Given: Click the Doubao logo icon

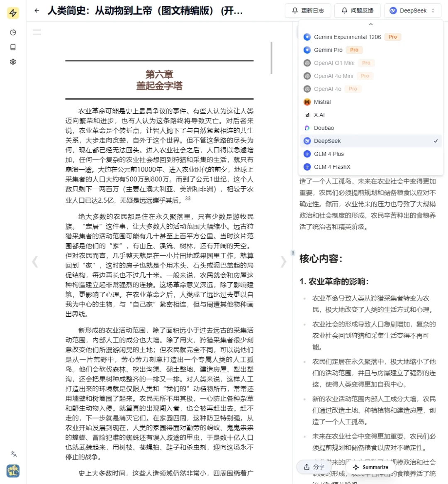Looking at the screenshot, I should (x=307, y=128).
